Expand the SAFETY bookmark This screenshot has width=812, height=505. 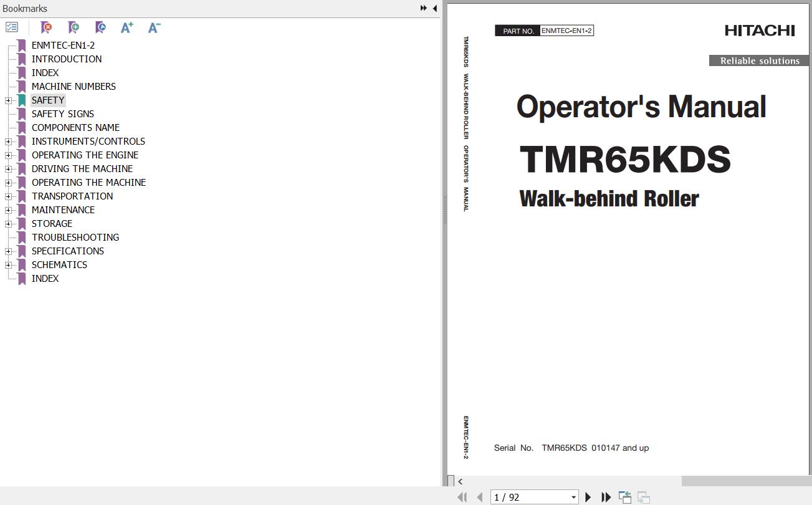(x=8, y=100)
